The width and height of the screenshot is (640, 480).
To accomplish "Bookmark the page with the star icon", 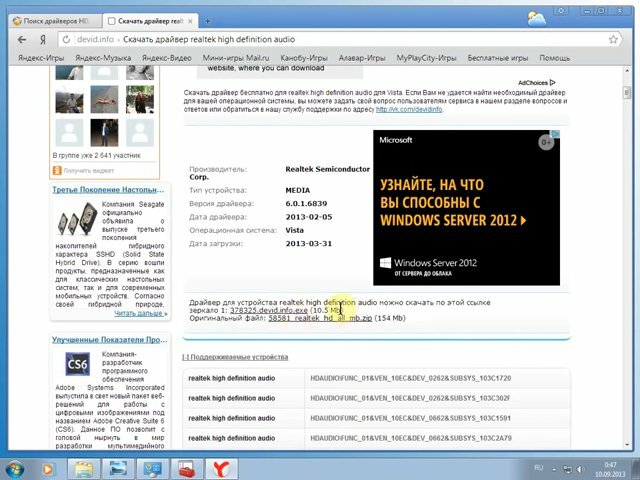I will [x=613, y=40].
